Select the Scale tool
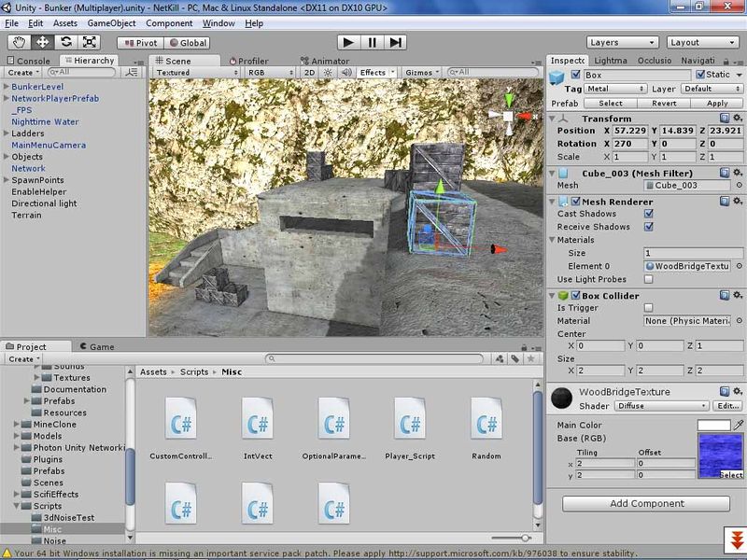The image size is (747, 560). 89,42
